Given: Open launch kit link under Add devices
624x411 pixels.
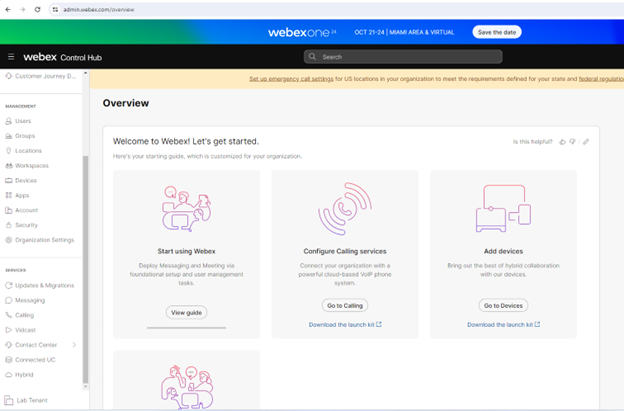Looking at the screenshot, I should pyautogui.click(x=503, y=325).
